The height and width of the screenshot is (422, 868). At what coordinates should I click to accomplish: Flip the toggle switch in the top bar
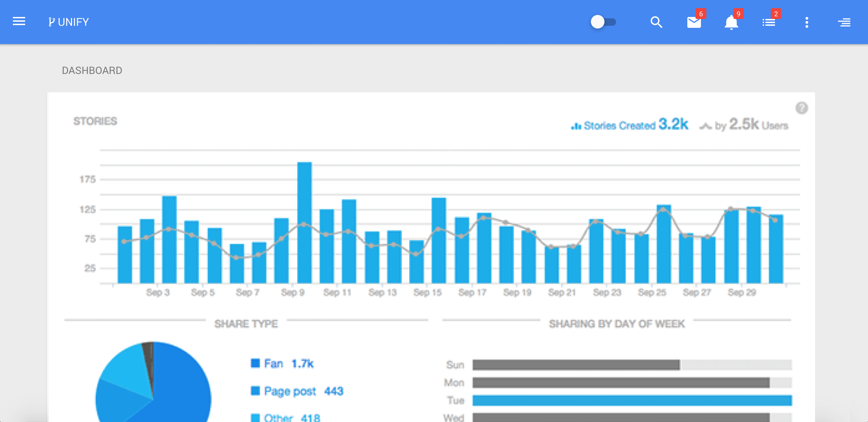pos(603,22)
